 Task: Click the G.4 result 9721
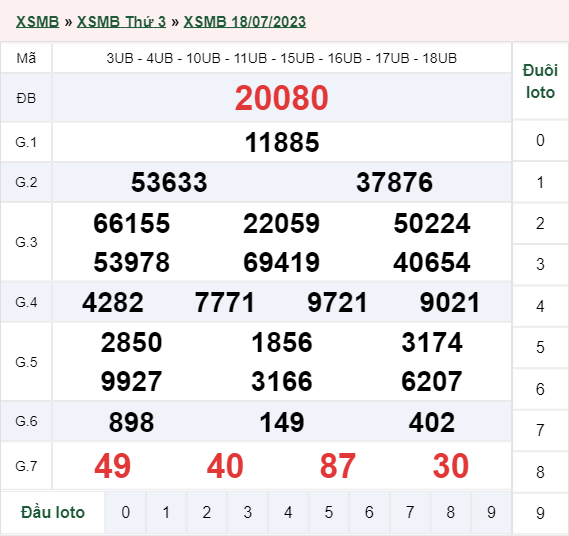(x=337, y=303)
